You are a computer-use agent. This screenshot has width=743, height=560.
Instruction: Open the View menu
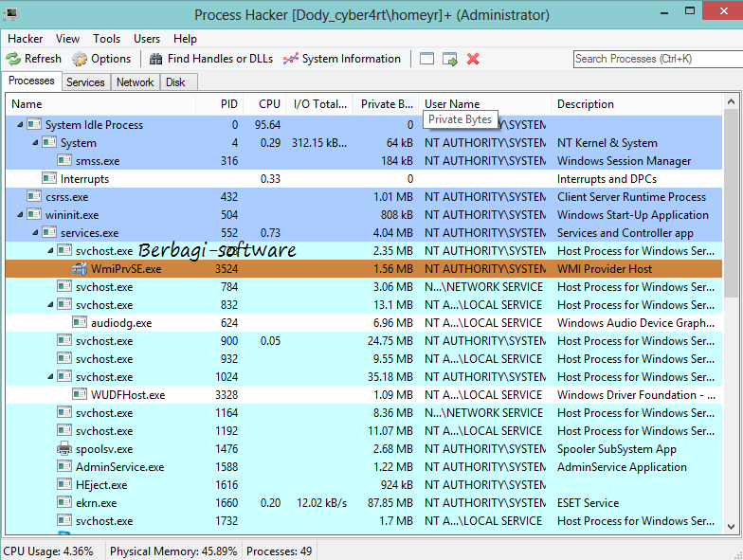[67, 39]
